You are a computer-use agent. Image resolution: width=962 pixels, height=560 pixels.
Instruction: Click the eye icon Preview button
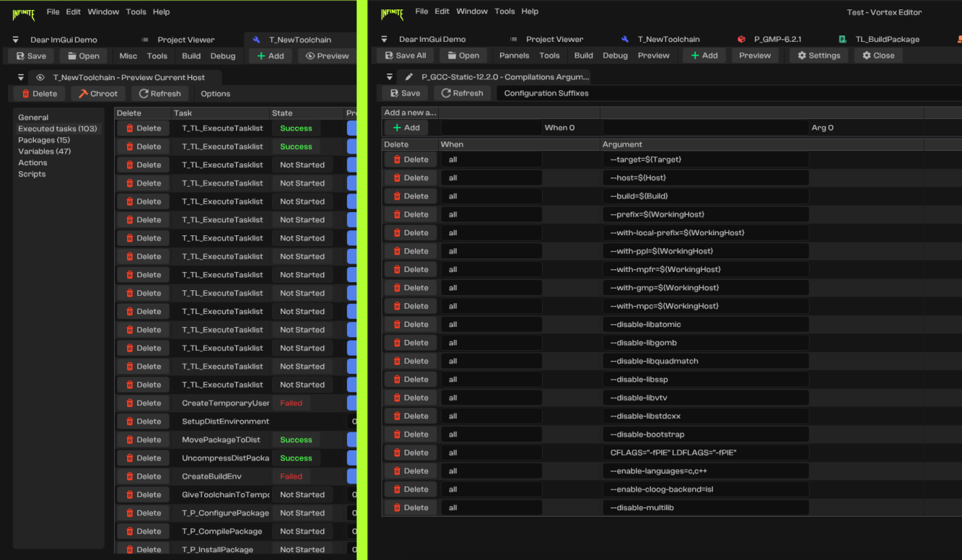click(327, 56)
